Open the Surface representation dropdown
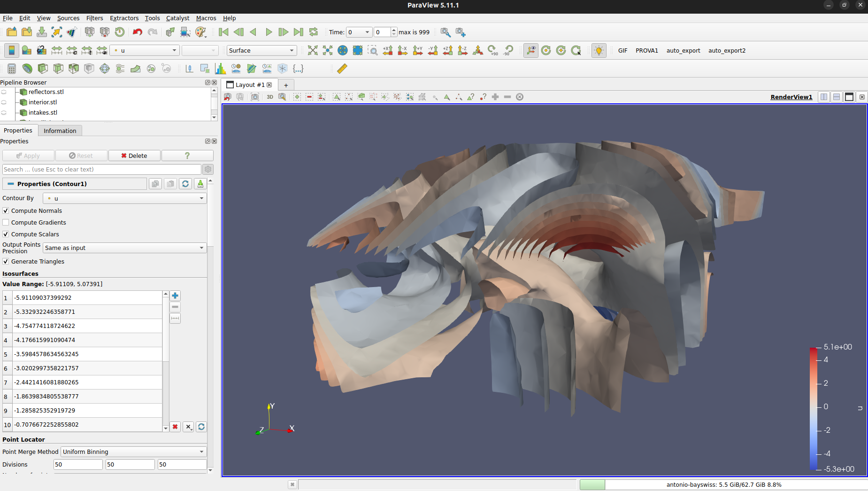 [261, 50]
